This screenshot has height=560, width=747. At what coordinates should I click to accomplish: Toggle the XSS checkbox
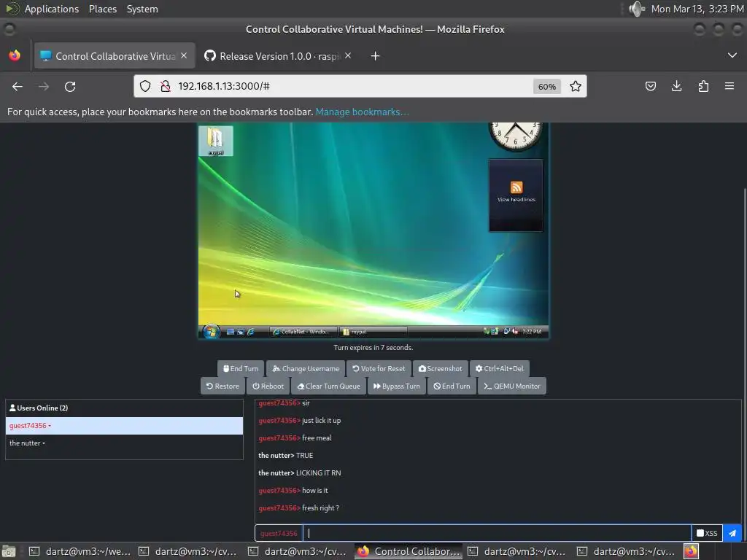pyautogui.click(x=700, y=533)
